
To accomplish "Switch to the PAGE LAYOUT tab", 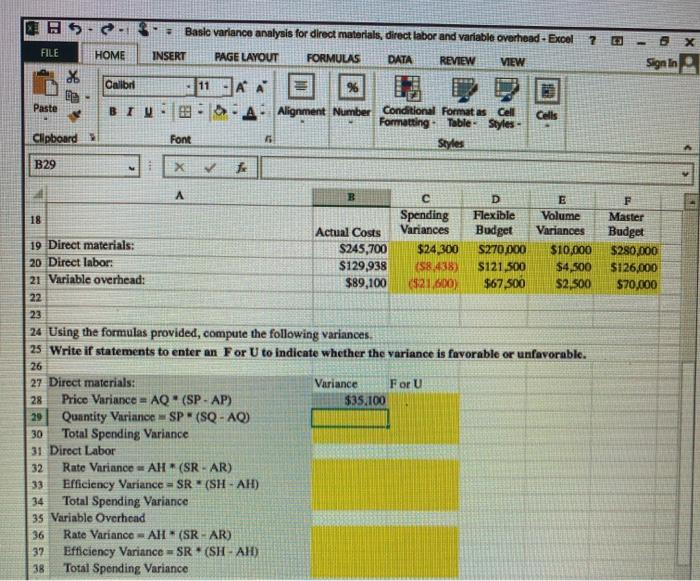I will click(246, 58).
